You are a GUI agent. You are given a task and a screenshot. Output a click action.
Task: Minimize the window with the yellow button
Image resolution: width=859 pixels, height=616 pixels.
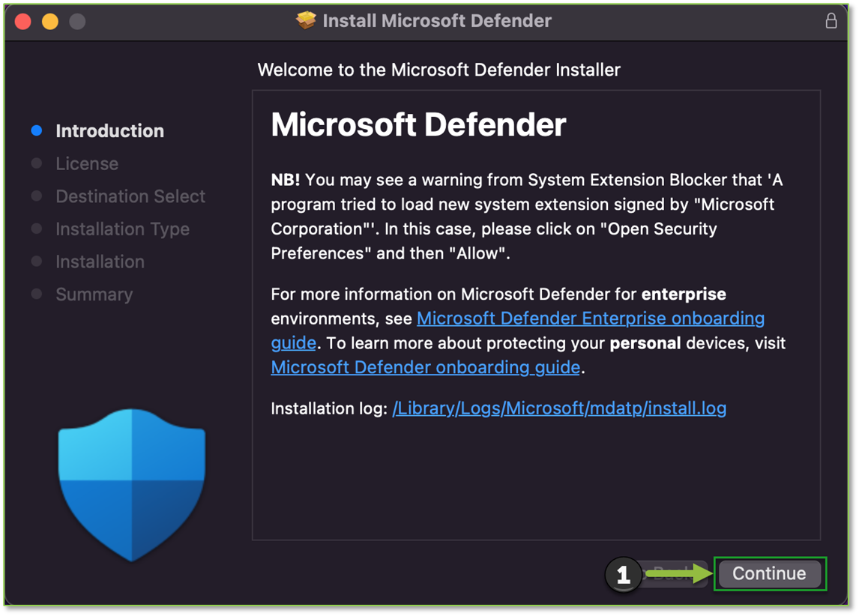[50, 22]
